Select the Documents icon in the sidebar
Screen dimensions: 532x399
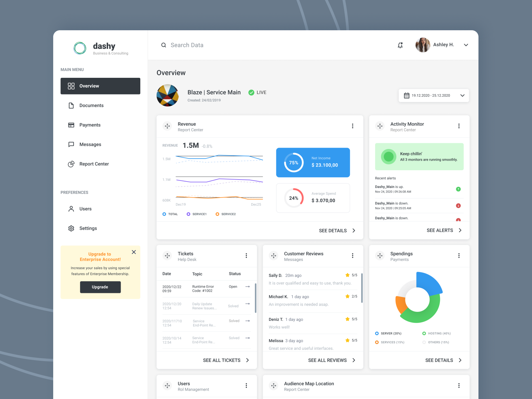[71, 105]
